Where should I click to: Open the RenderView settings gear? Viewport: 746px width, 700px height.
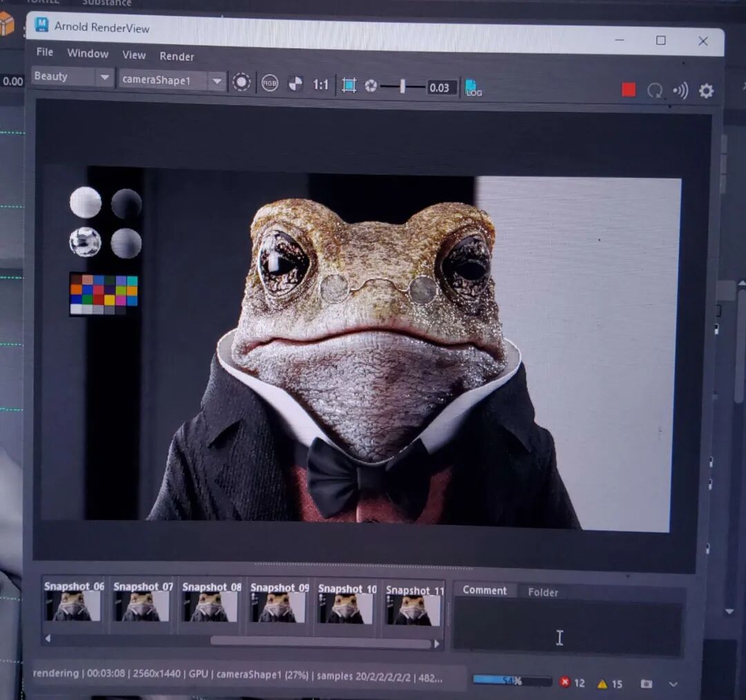[x=706, y=91]
